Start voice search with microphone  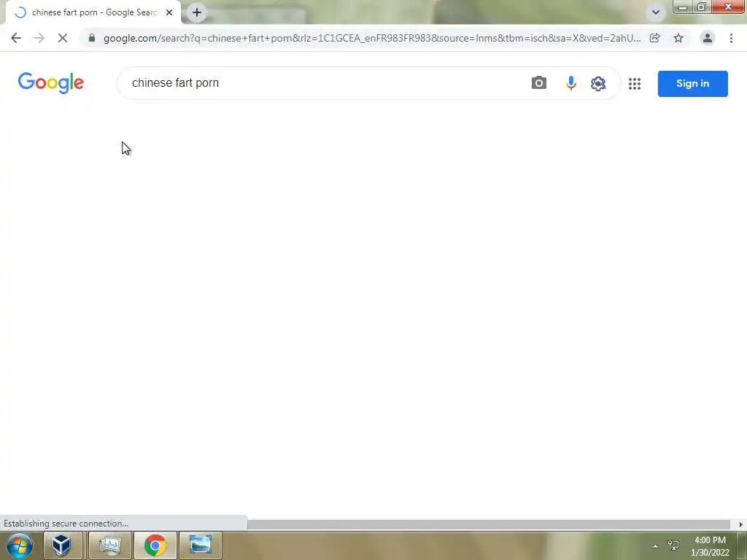pos(570,83)
